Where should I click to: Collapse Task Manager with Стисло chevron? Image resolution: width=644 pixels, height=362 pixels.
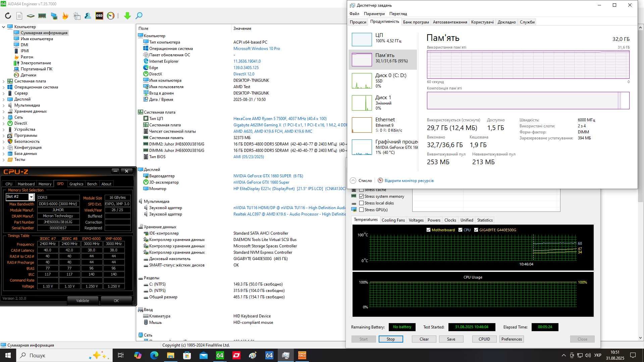pyautogui.click(x=353, y=181)
